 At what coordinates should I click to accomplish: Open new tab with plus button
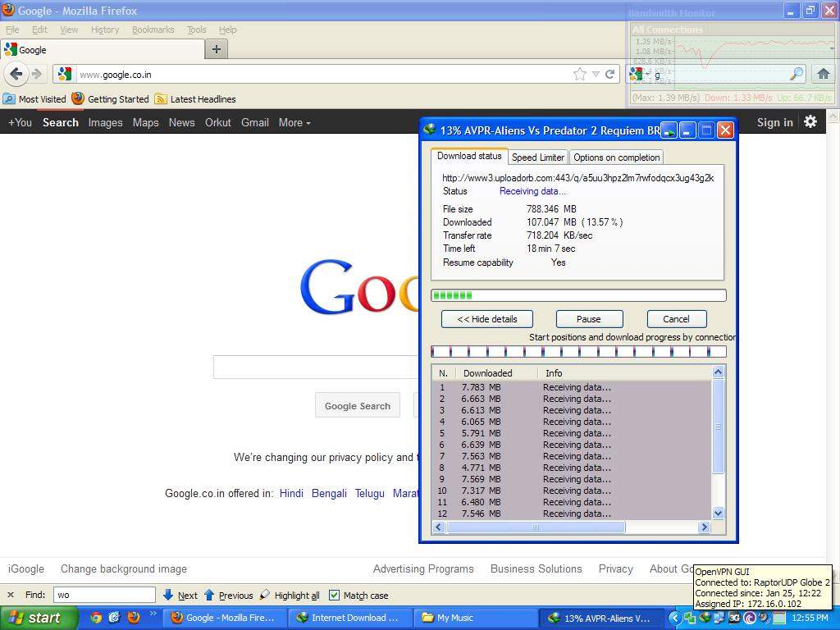point(217,49)
